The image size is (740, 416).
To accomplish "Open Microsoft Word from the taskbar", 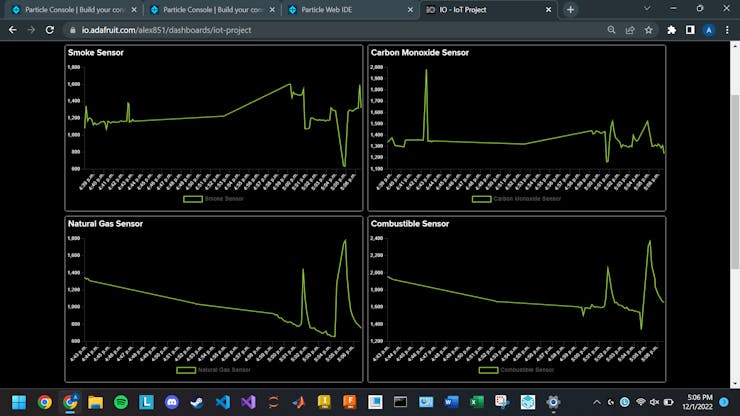I will [451, 402].
